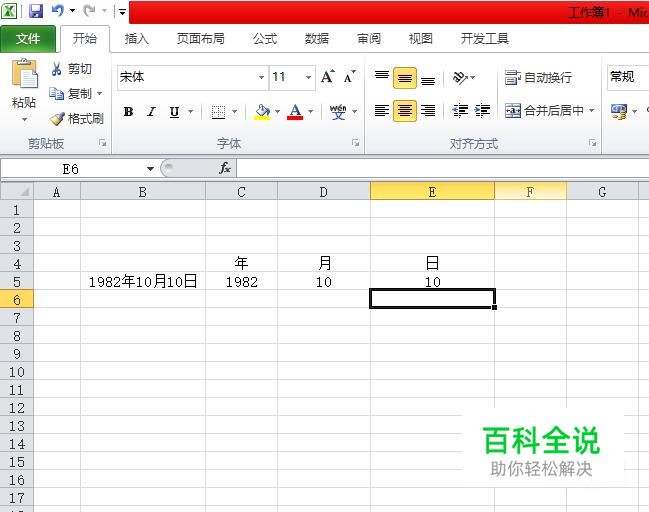The width and height of the screenshot is (649, 512).
Task: Click Copy (复制) button
Action: 71,94
